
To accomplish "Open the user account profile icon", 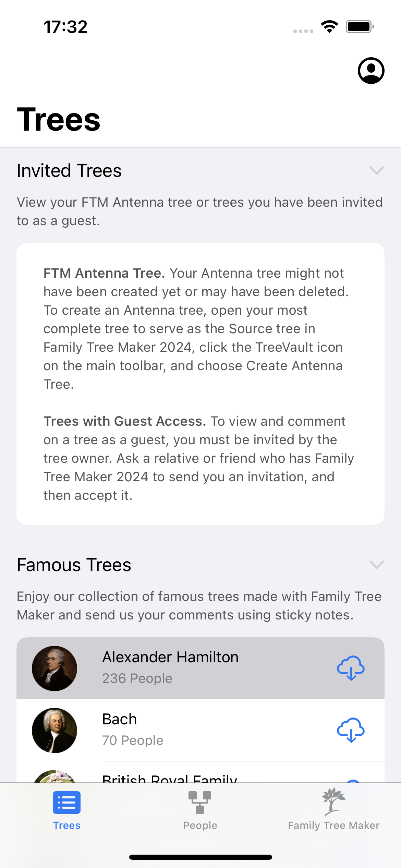I will tap(371, 71).
